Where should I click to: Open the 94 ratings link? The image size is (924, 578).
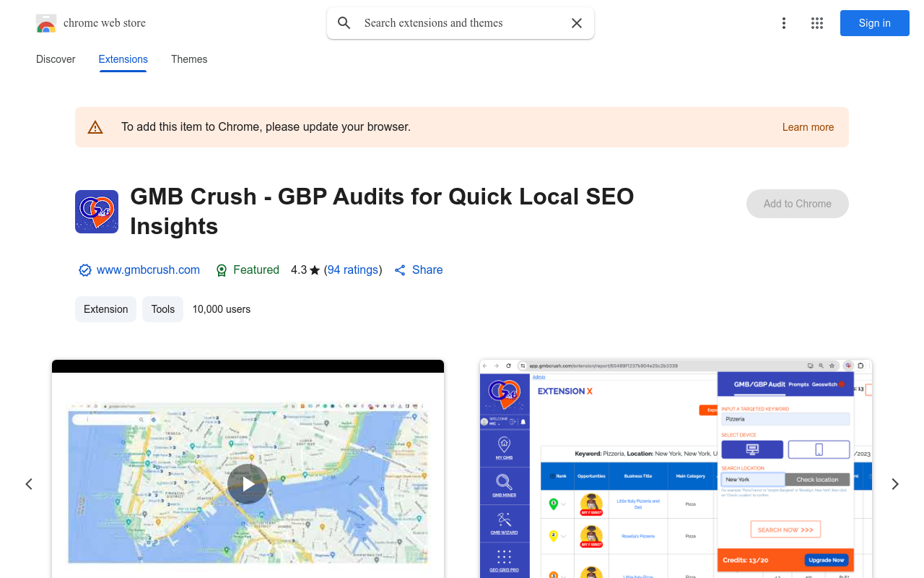pyautogui.click(x=353, y=269)
